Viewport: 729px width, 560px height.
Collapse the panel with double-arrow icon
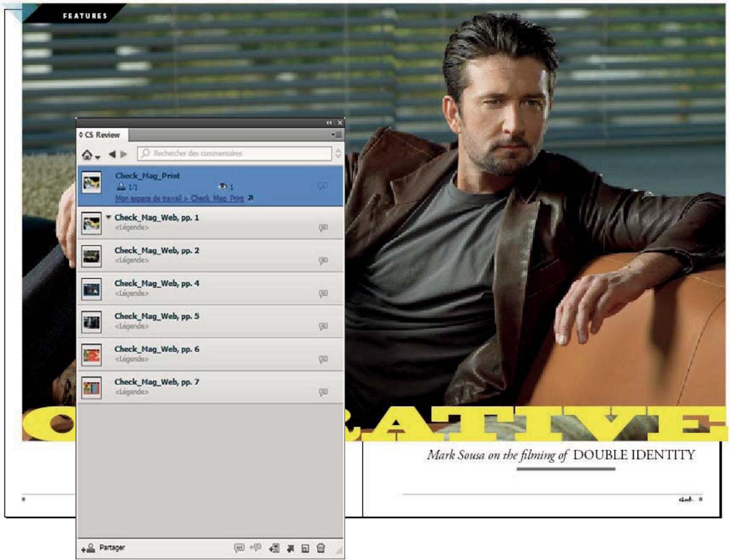329,123
